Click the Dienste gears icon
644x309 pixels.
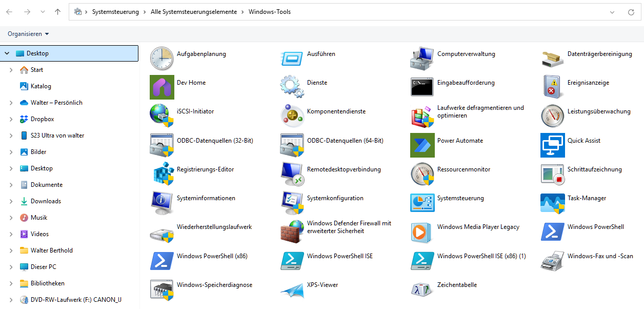click(292, 87)
